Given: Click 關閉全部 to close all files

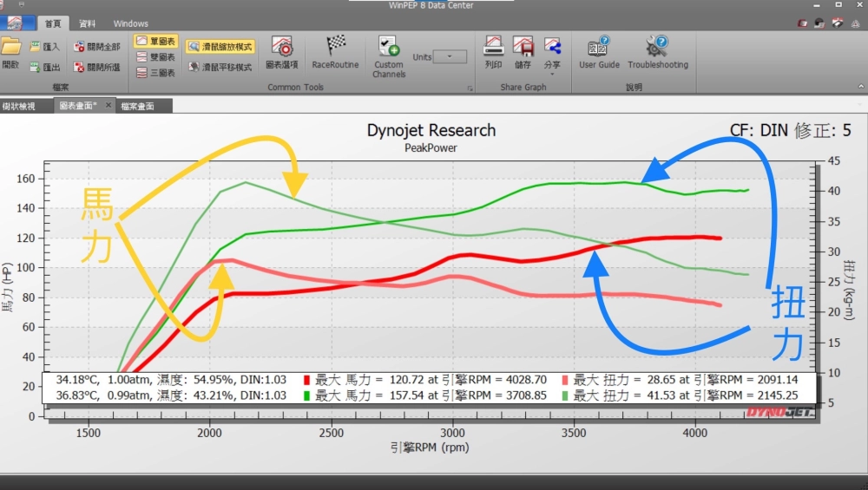Looking at the screenshot, I should point(97,47).
